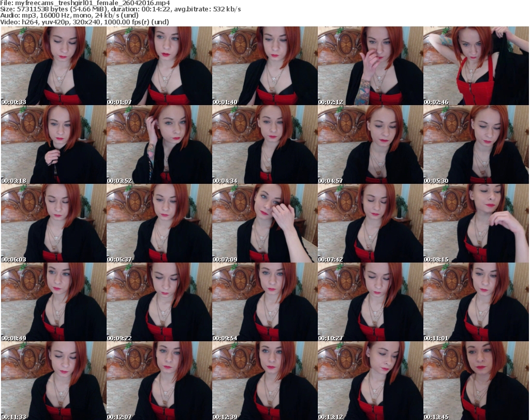Select the thumbnail marked 00:11:33

coord(54,381)
